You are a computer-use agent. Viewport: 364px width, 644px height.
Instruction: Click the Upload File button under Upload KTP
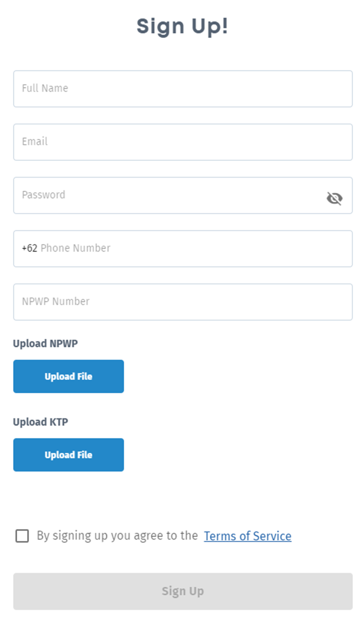click(x=68, y=455)
